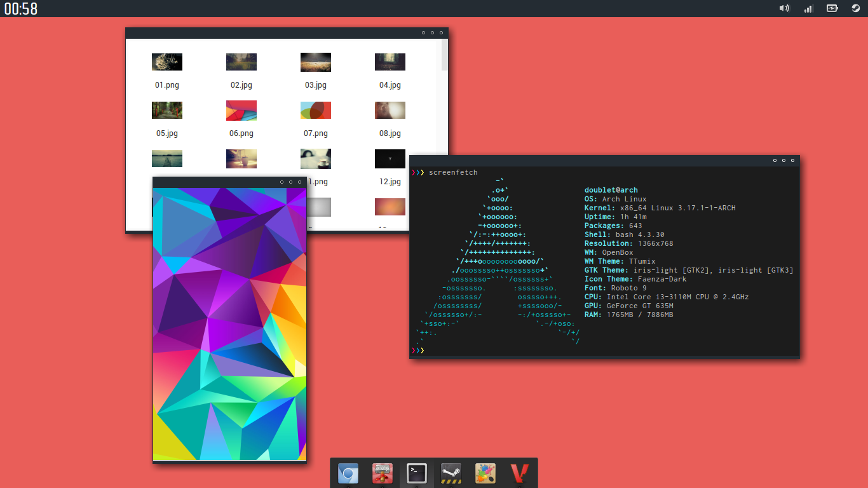Click the 08.jpg file name label

point(390,133)
